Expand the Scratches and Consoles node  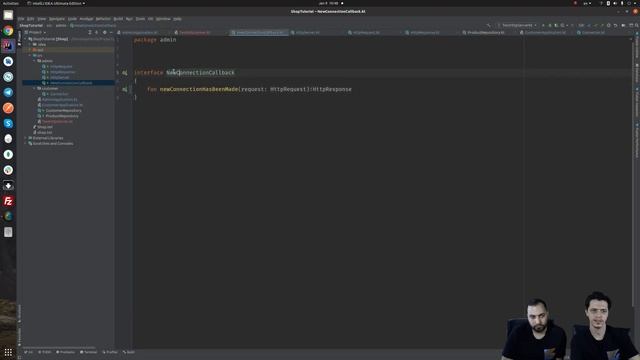click(x=26, y=143)
